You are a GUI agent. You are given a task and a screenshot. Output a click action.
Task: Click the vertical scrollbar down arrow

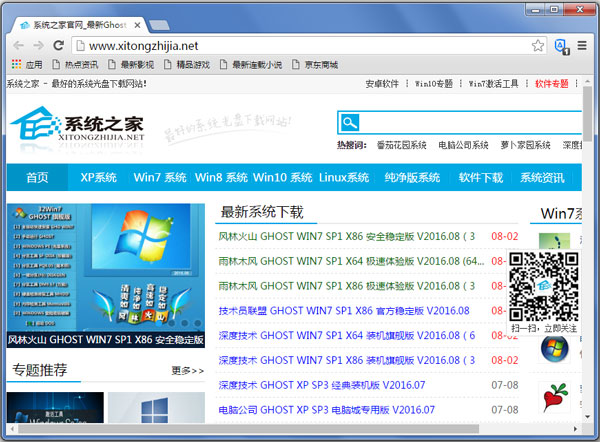(587, 417)
